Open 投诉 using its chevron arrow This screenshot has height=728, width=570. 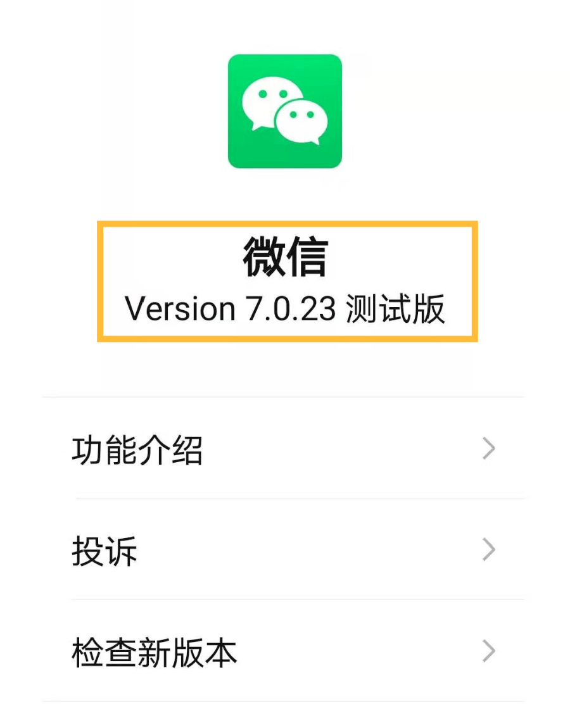click(489, 549)
